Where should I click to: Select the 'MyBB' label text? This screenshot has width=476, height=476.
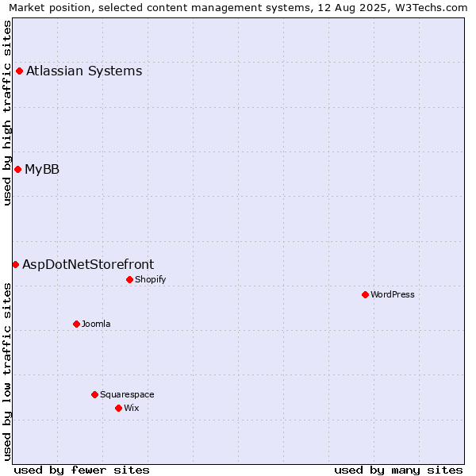click(x=42, y=170)
